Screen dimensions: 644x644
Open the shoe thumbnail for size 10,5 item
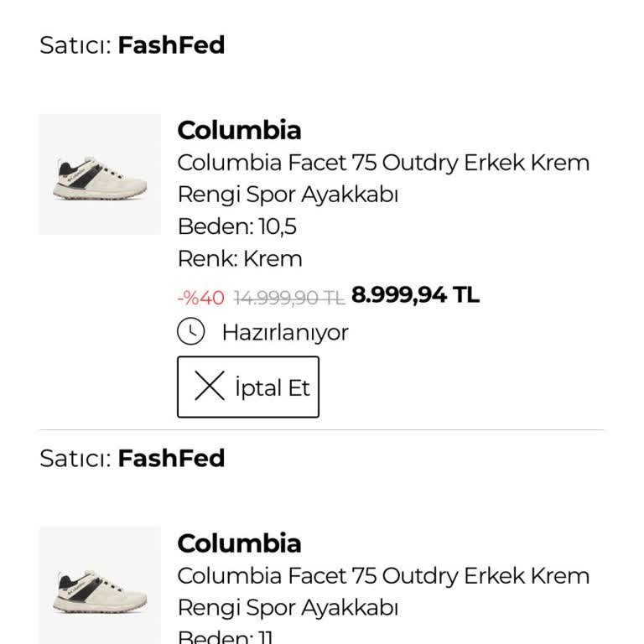point(100,174)
